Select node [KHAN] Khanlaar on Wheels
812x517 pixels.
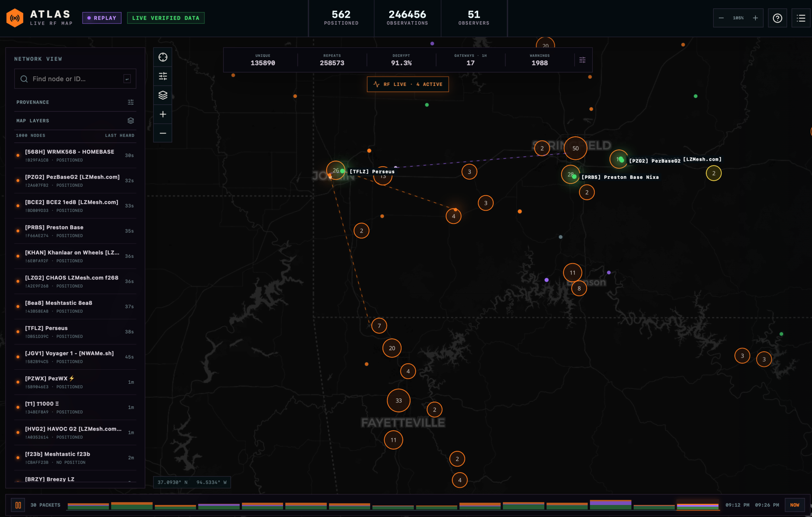pos(75,256)
